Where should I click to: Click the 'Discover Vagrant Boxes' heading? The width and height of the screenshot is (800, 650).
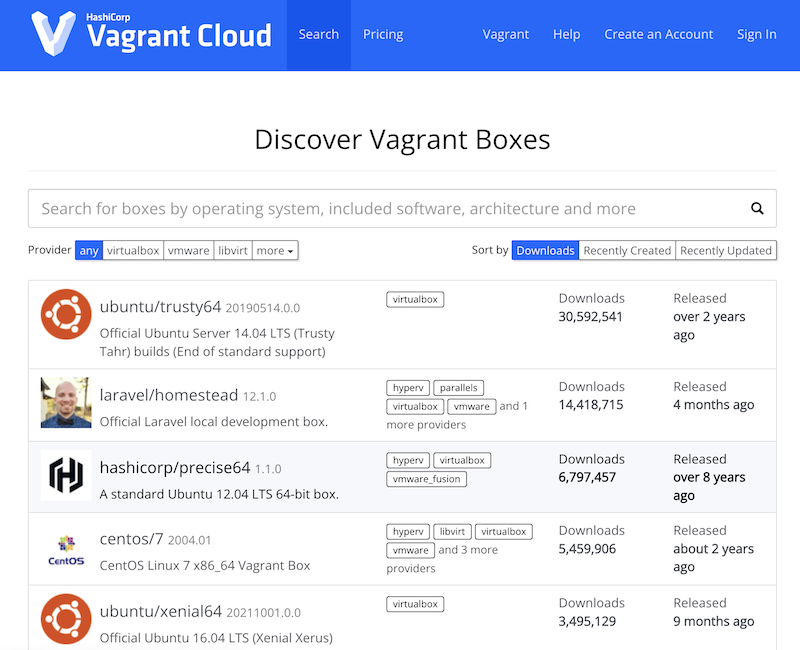point(403,140)
